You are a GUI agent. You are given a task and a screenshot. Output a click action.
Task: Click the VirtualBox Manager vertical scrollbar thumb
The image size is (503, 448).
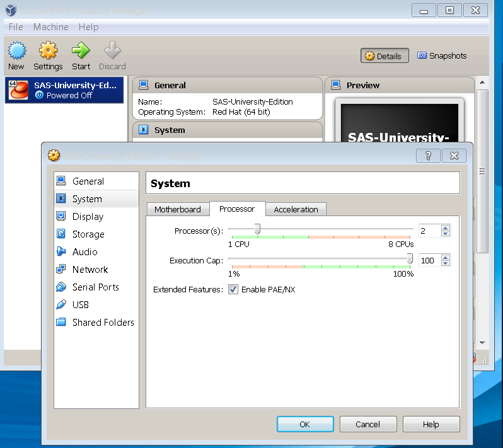click(x=482, y=171)
